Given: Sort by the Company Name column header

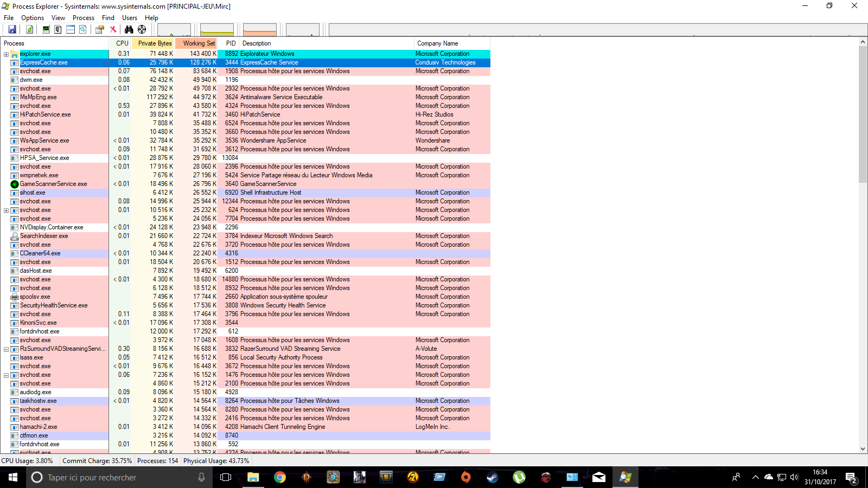Looking at the screenshot, I should [x=452, y=43].
